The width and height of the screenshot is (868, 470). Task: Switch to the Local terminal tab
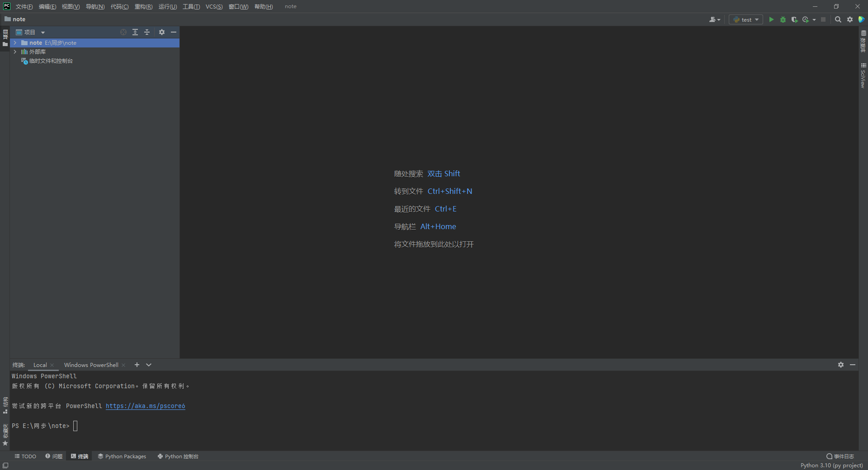40,365
